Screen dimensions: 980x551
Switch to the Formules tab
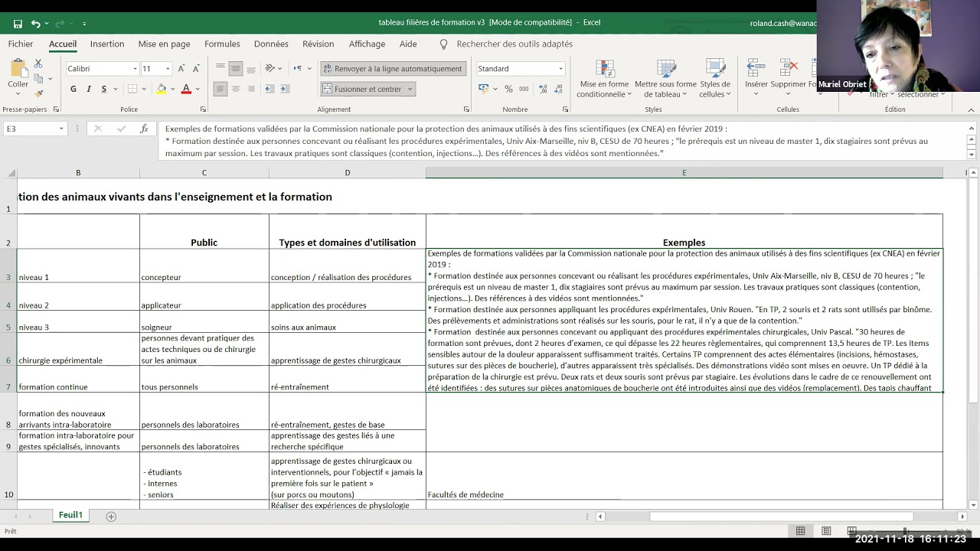[x=222, y=44]
